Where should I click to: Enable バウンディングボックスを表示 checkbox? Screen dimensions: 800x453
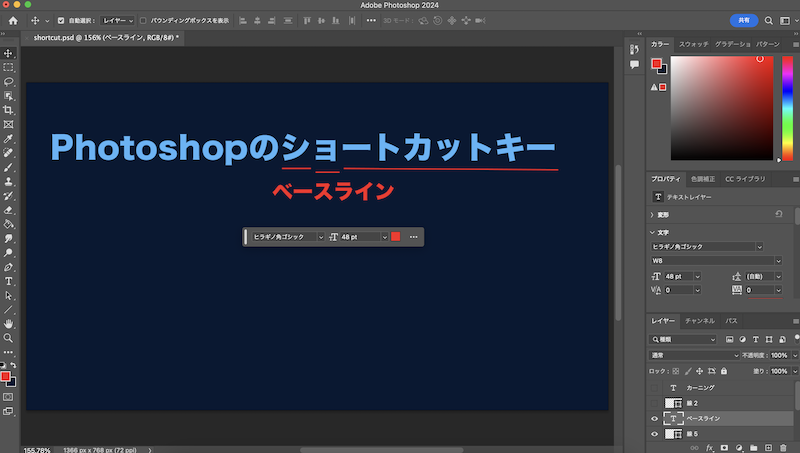[143, 20]
